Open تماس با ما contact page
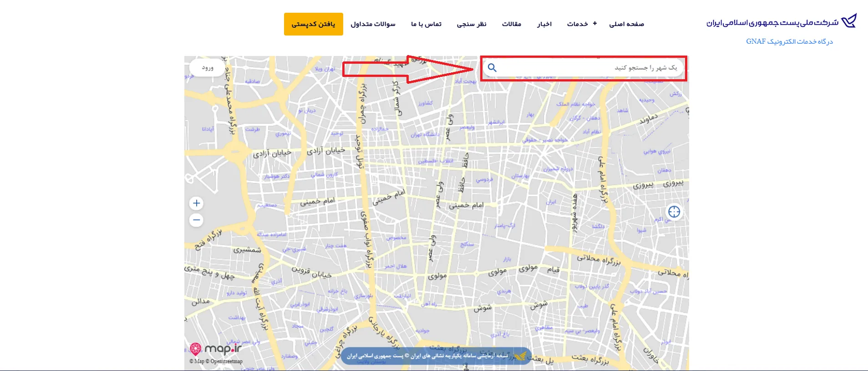 426,24
